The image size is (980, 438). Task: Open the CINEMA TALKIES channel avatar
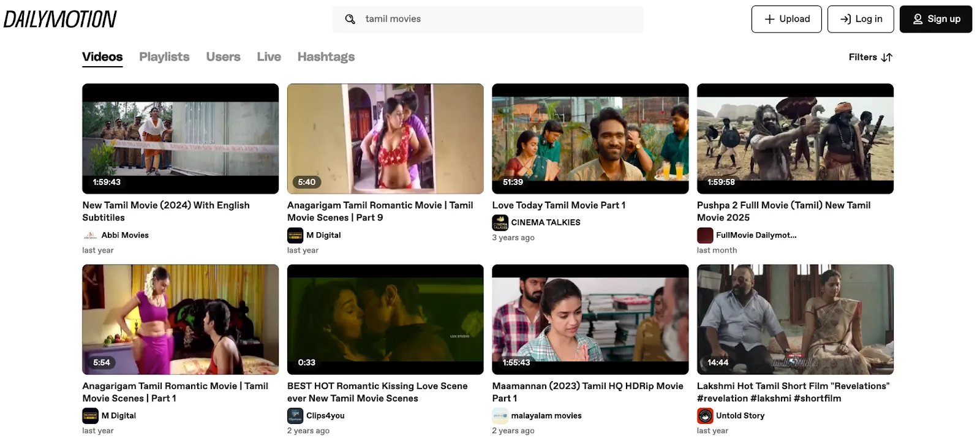click(x=500, y=223)
